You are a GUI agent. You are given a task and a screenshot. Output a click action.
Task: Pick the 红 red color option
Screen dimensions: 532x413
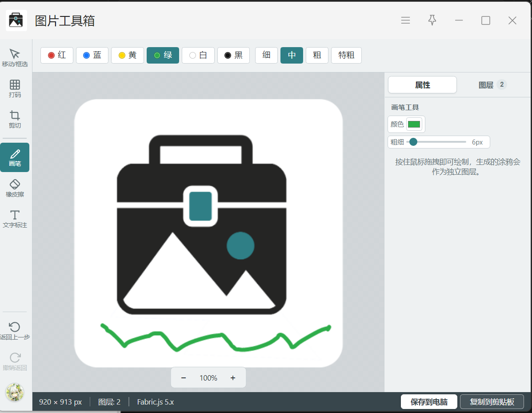point(57,55)
